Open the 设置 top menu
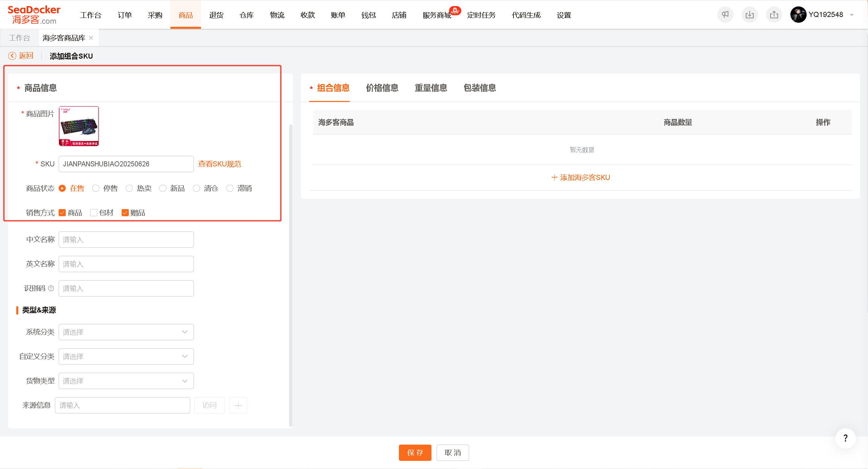This screenshot has width=868, height=469. (564, 15)
